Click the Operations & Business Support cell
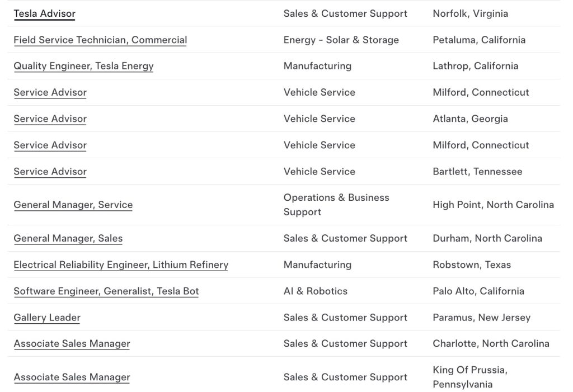This screenshot has width=573, height=392. (x=336, y=205)
